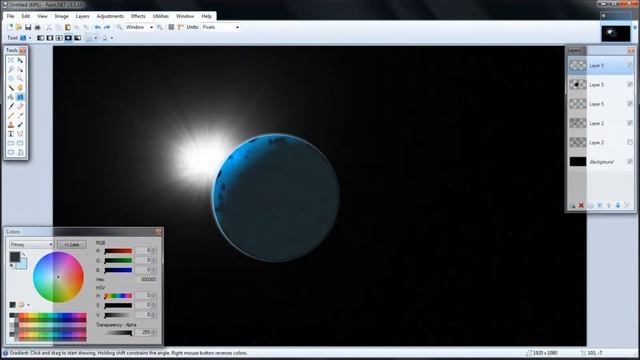Uncheck visibility of the Background layer
The image size is (640, 360).
(630, 162)
